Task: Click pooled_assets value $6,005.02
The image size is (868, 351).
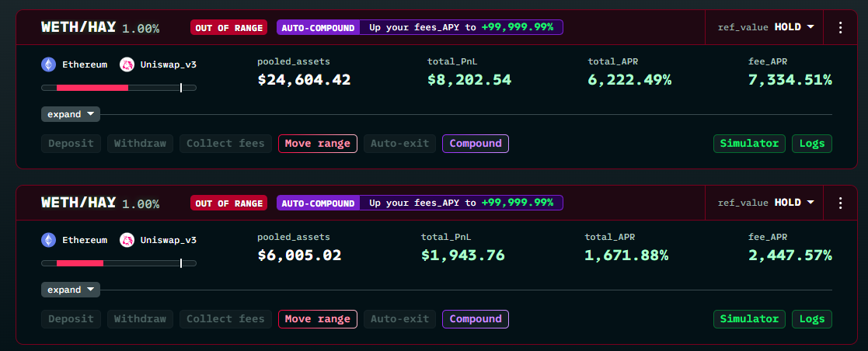Action: 299,255
